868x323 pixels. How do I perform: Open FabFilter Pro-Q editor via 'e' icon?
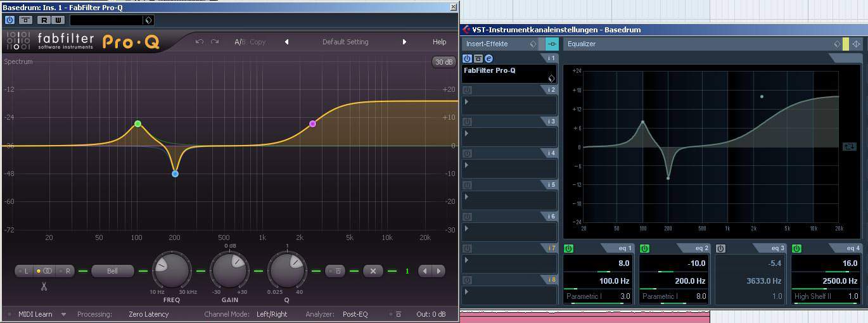pyautogui.click(x=488, y=58)
